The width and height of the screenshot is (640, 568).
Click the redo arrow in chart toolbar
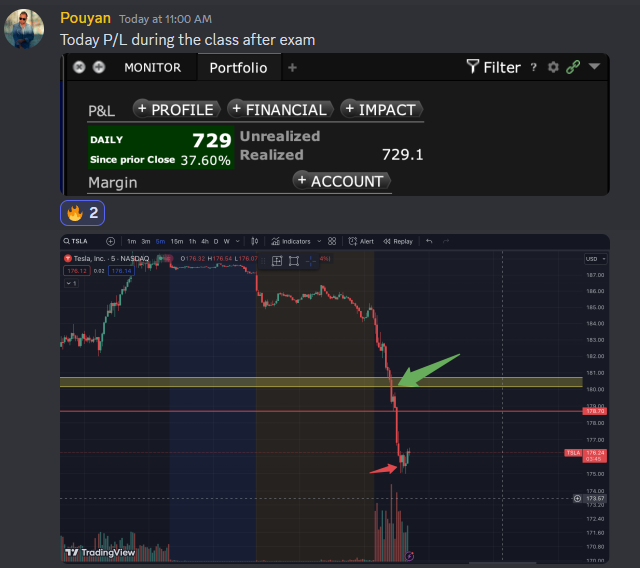[446, 241]
